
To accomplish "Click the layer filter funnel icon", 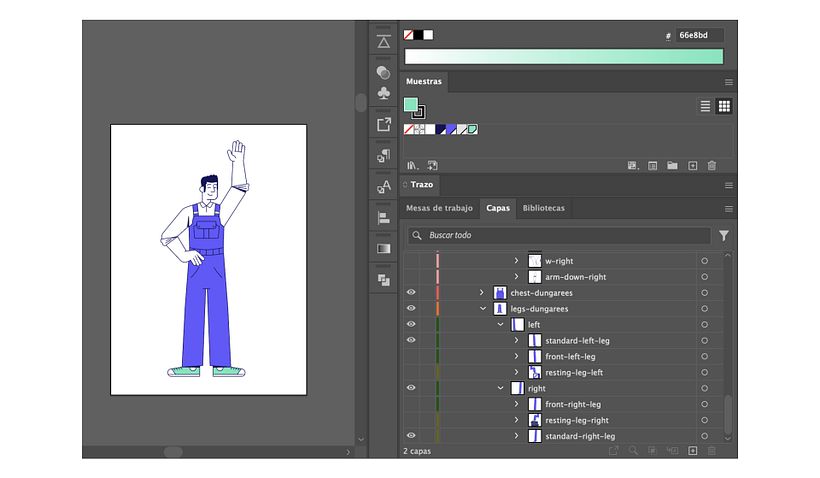I will click(724, 236).
